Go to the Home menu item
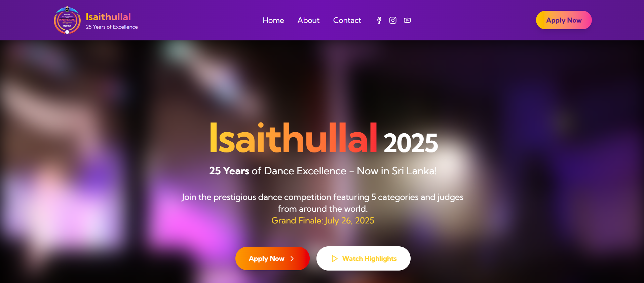This screenshot has height=283, width=644. click(273, 20)
